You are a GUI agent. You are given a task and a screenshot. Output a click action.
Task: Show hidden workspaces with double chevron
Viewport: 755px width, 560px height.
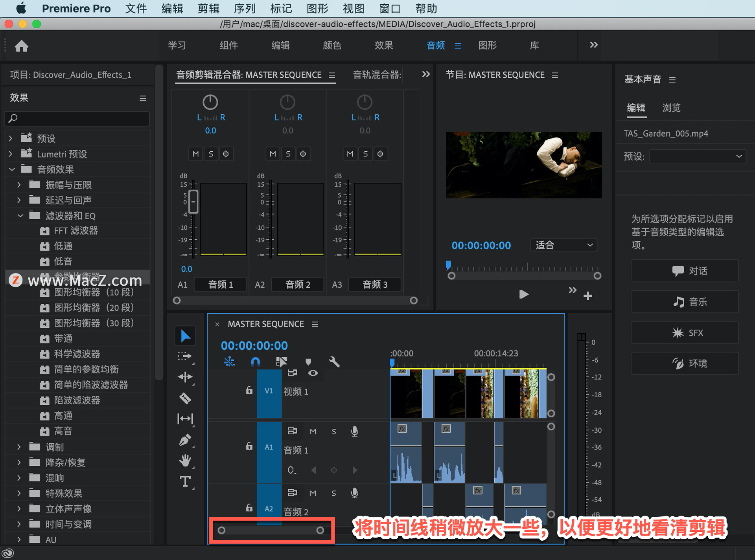[594, 45]
